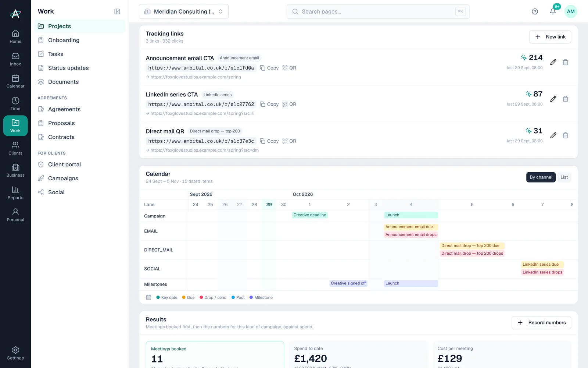The height and width of the screenshot is (368, 588).
Task: Click the Search pages field
Action: pyautogui.click(x=378, y=11)
